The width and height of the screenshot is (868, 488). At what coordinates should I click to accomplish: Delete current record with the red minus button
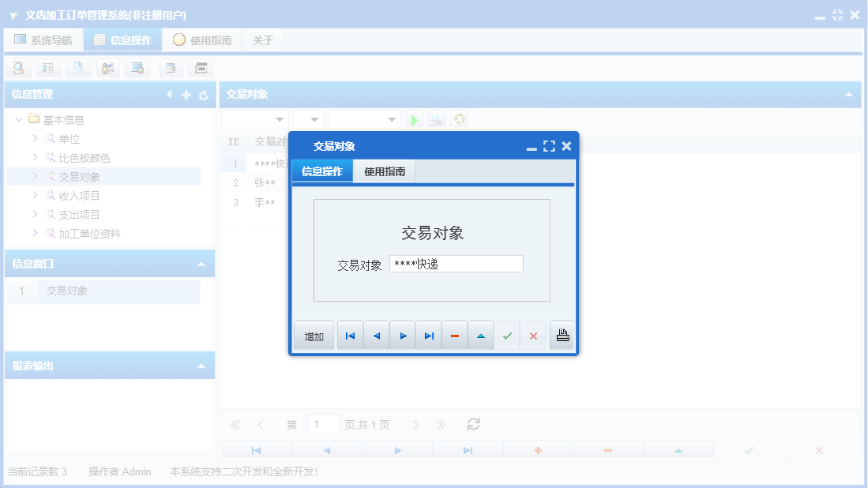pos(454,335)
